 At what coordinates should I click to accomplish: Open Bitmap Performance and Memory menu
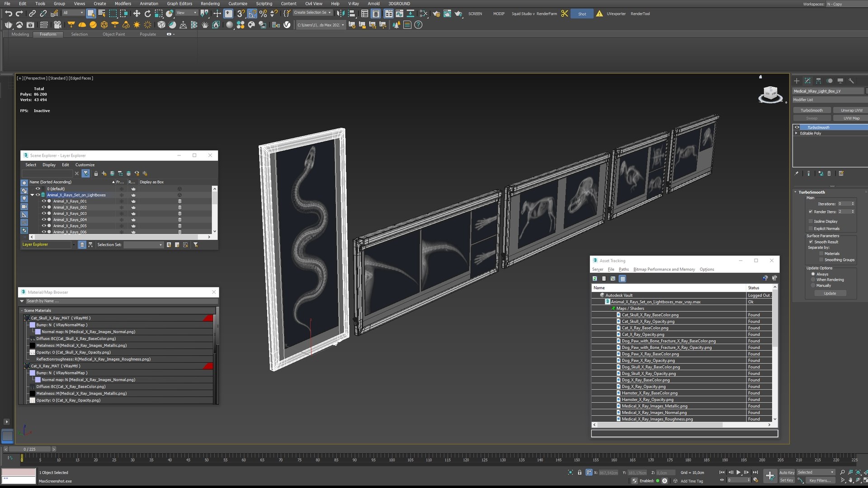tap(664, 269)
